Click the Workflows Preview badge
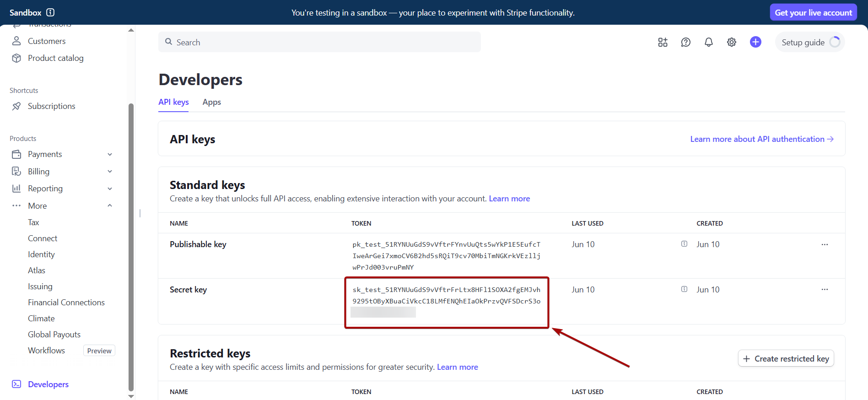The width and height of the screenshot is (868, 400). [x=99, y=351]
